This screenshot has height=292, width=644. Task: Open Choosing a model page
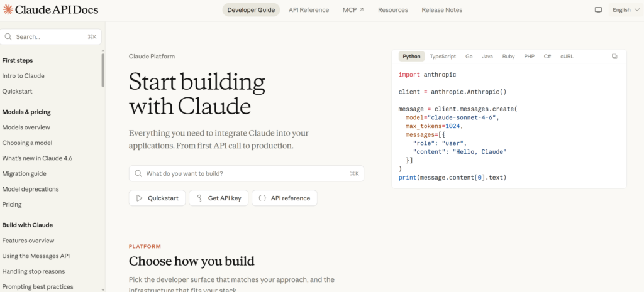27,143
